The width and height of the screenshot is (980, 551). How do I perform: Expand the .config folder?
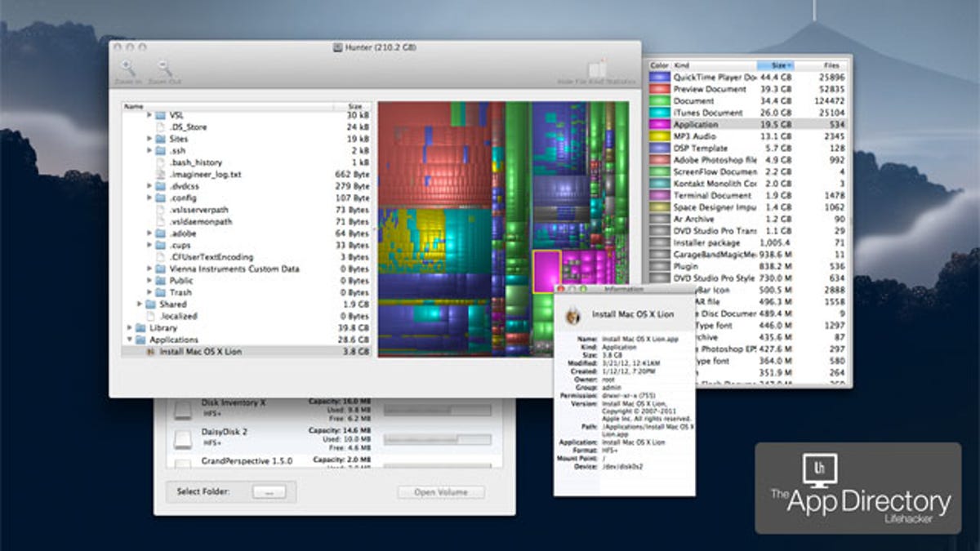pos(149,198)
